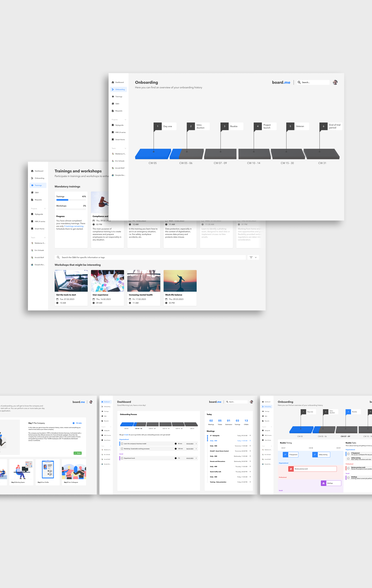Collapse Projects section in large Onboarding window sidebar
The image size is (372, 588).
click(125, 120)
